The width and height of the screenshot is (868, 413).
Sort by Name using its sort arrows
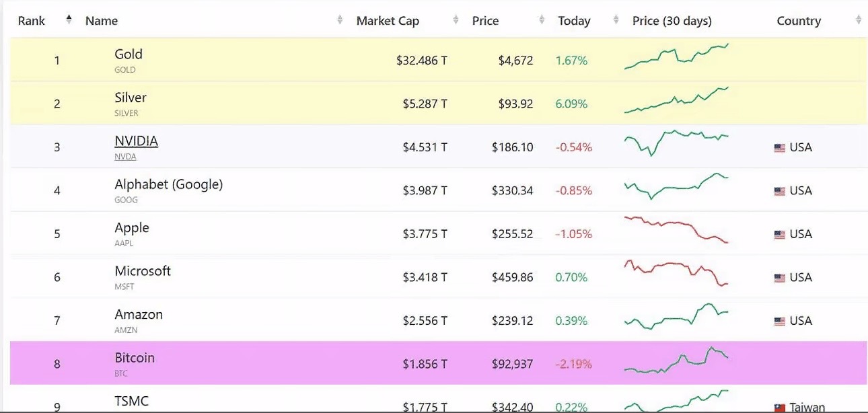[340, 21]
